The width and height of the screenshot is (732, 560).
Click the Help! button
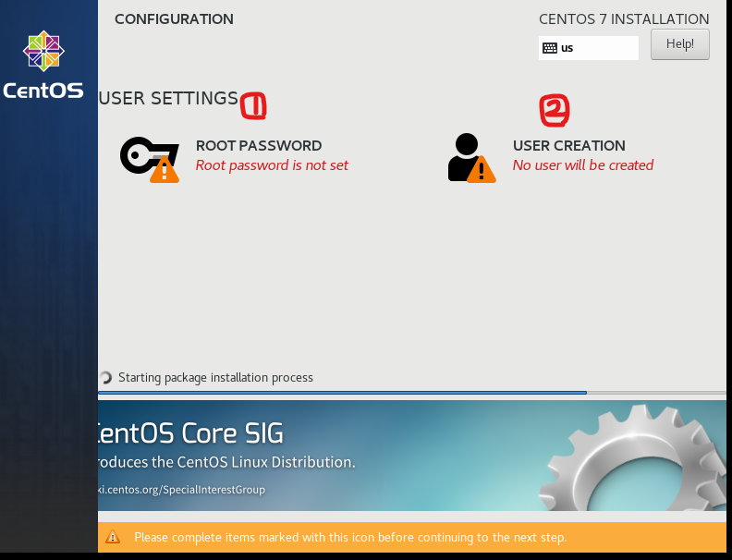pyautogui.click(x=679, y=44)
